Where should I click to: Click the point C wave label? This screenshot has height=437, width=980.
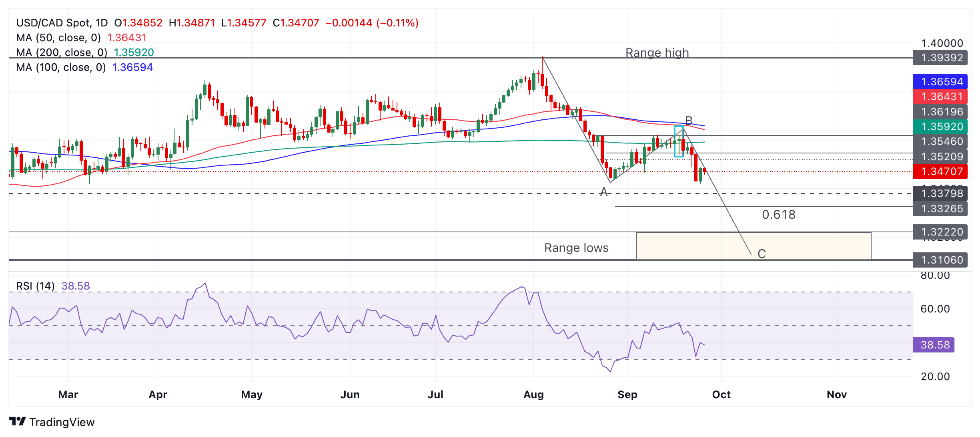pyautogui.click(x=762, y=254)
